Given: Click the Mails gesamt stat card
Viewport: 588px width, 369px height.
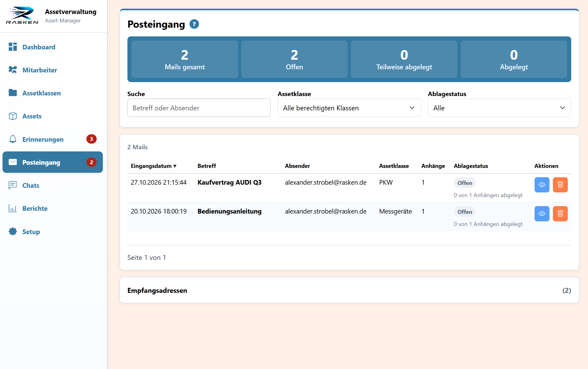Looking at the screenshot, I should click(x=185, y=59).
